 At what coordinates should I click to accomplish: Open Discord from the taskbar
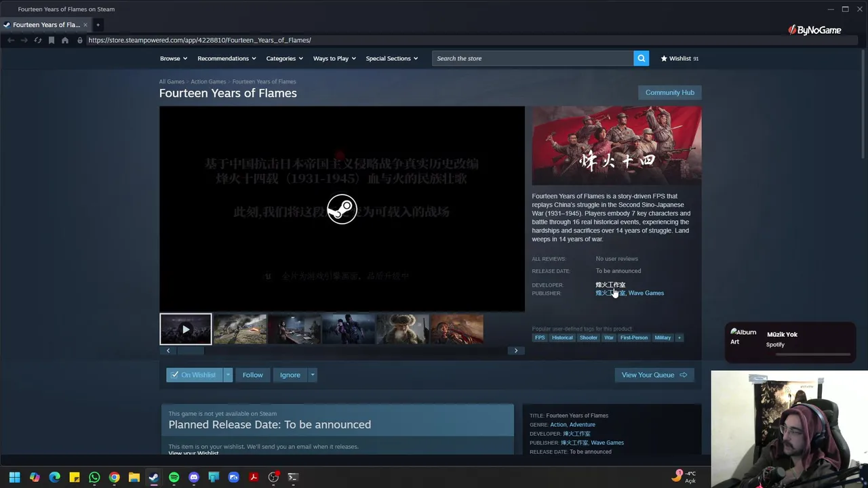point(194,477)
